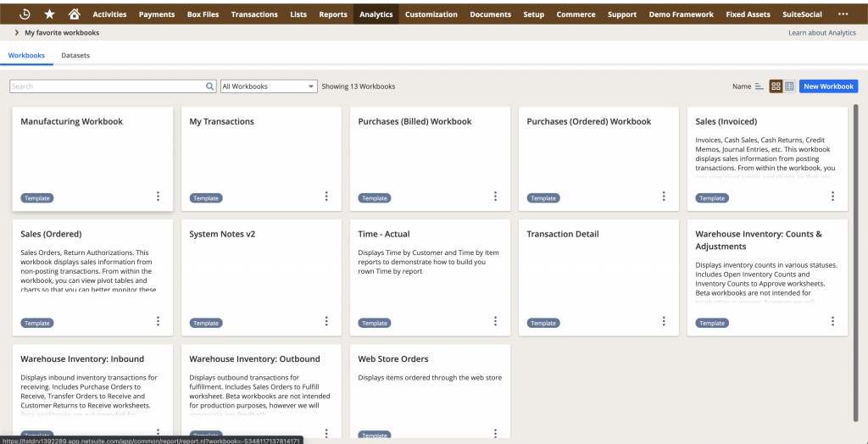Image resolution: width=868 pixels, height=444 pixels.
Task: Expand My favorite workbooks section
Action: (x=17, y=33)
